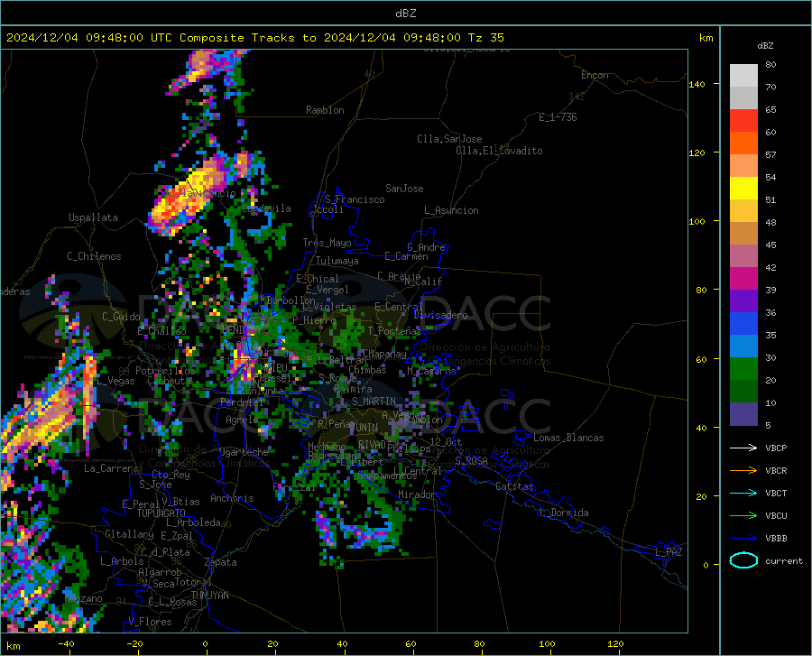Click the L_PAZ map label
The height and width of the screenshot is (656, 812).
[669, 552]
